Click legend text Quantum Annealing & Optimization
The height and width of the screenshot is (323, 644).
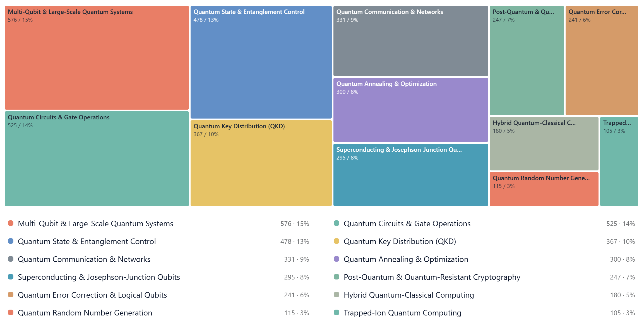pyautogui.click(x=406, y=259)
